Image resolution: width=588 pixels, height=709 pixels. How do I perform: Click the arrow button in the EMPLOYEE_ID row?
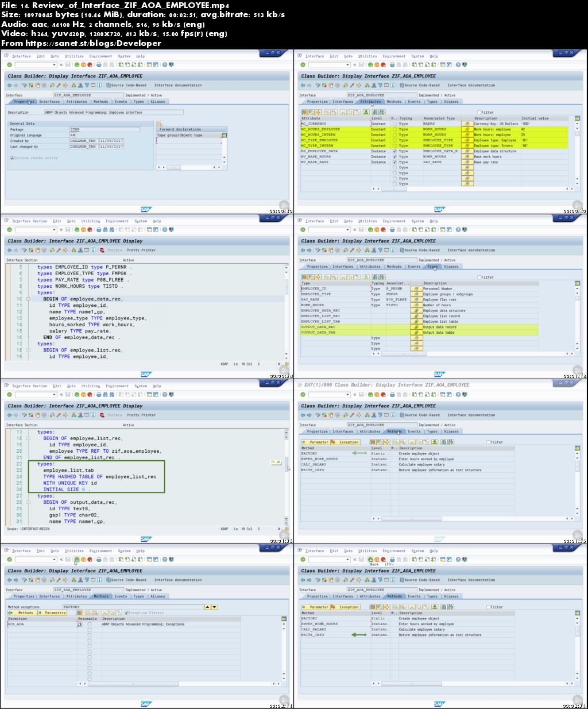coord(417,288)
